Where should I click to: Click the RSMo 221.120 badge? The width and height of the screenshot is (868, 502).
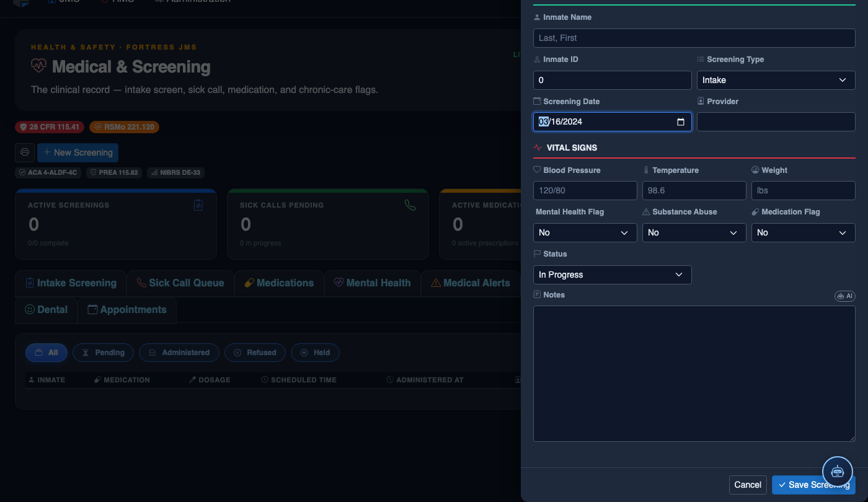(x=124, y=127)
